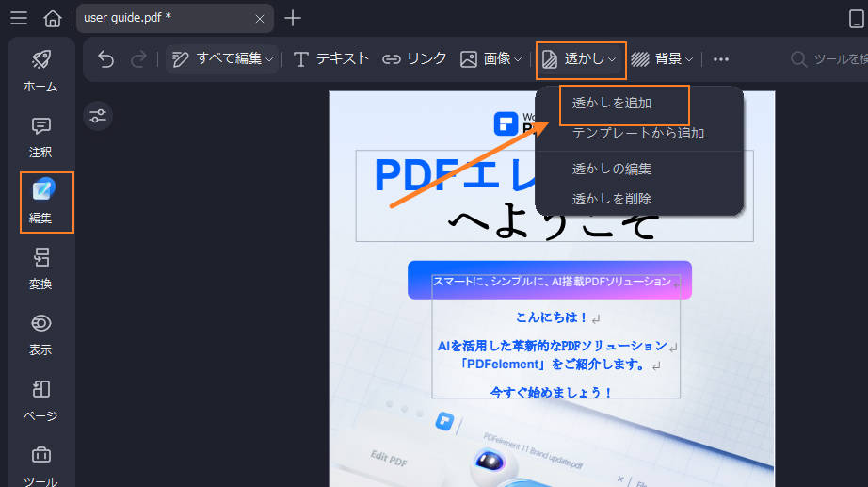Open the properties sliders panel button
This screenshot has height=487, width=868.
tap(98, 116)
